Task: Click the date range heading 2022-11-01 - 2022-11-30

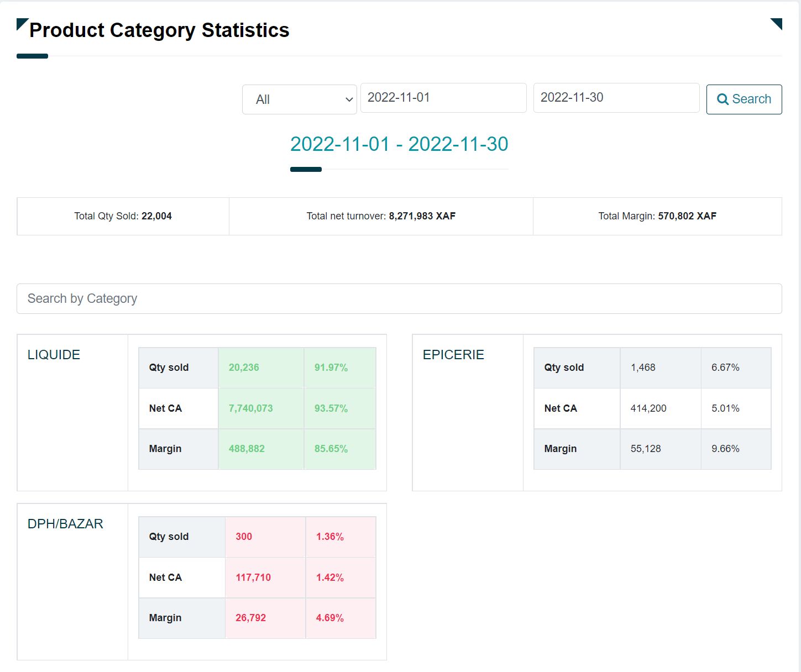Action: (x=399, y=144)
